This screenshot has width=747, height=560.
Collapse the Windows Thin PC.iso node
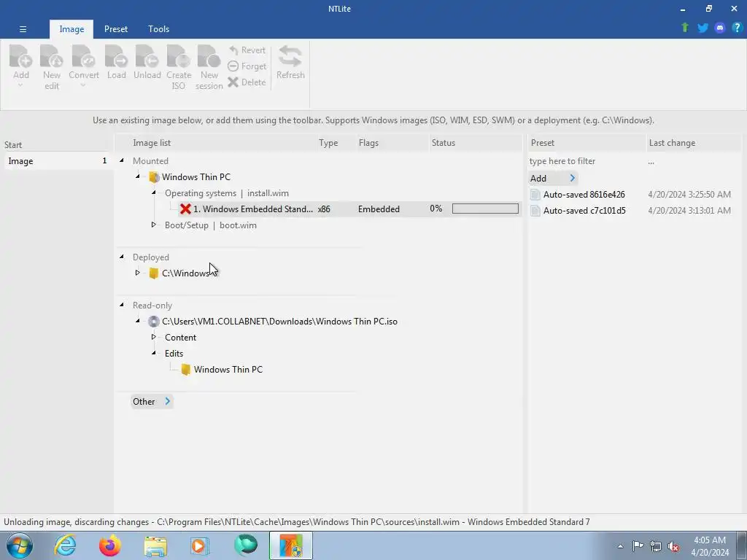(138, 321)
